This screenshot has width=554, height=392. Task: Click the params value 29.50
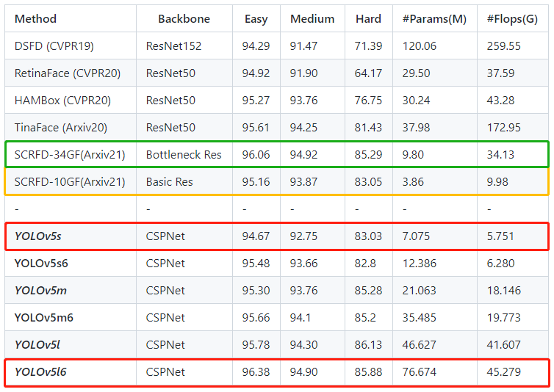coord(416,73)
